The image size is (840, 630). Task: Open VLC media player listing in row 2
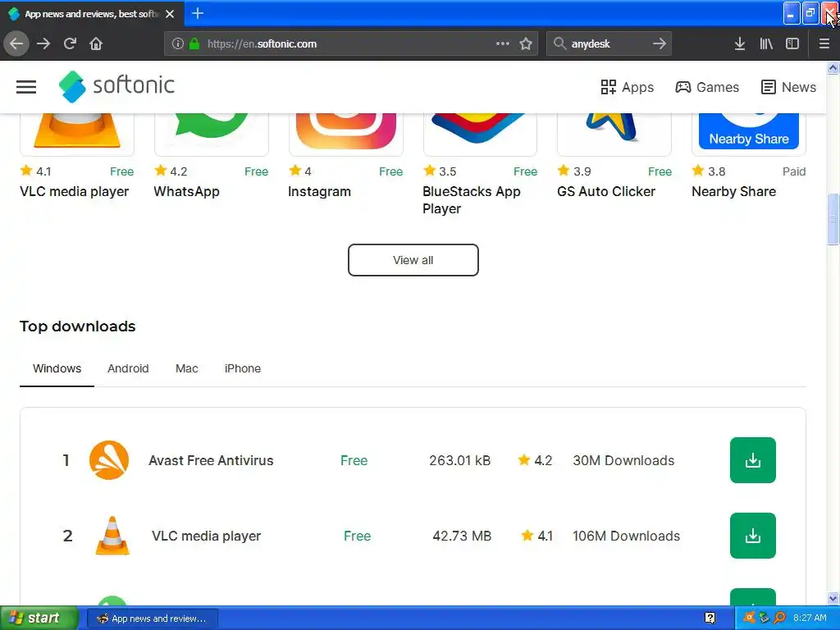click(x=206, y=536)
